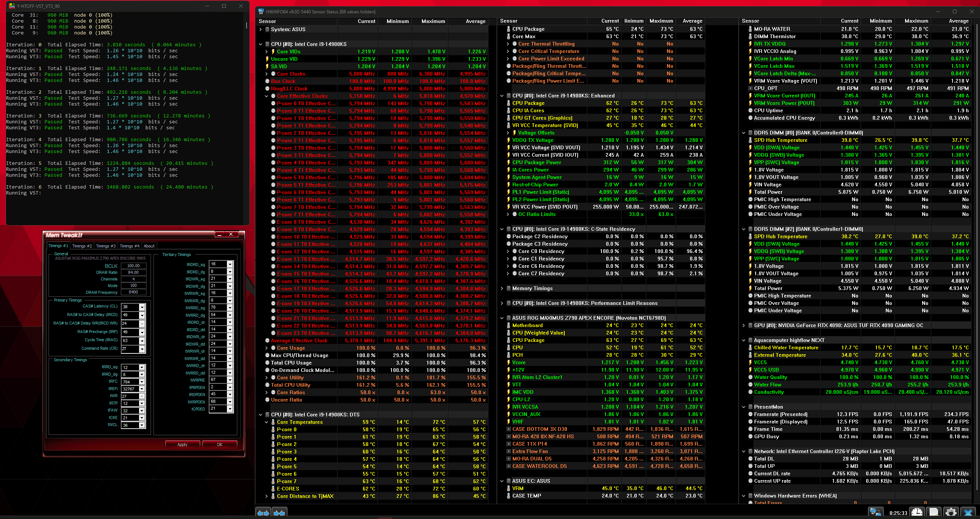Collapse the Core Effective Clocks list
This screenshot has height=519, width=980.
[266, 96]
